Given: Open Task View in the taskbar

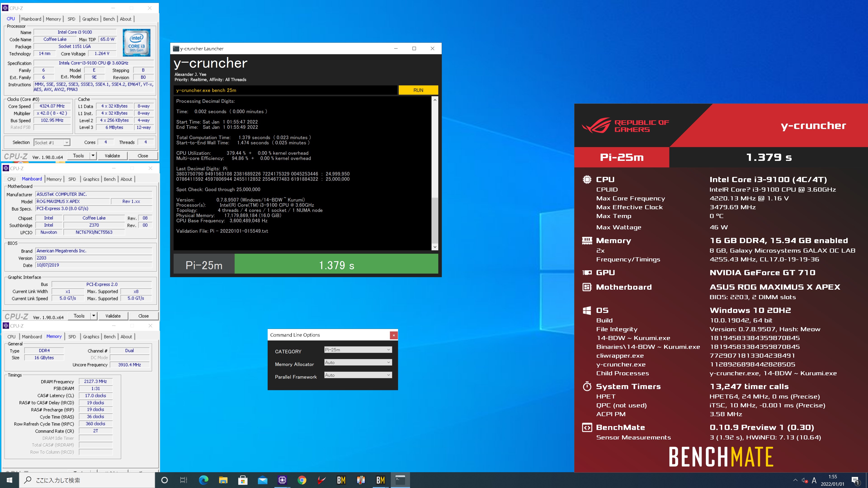Looking at the screenshot, I should click(183, 480).
